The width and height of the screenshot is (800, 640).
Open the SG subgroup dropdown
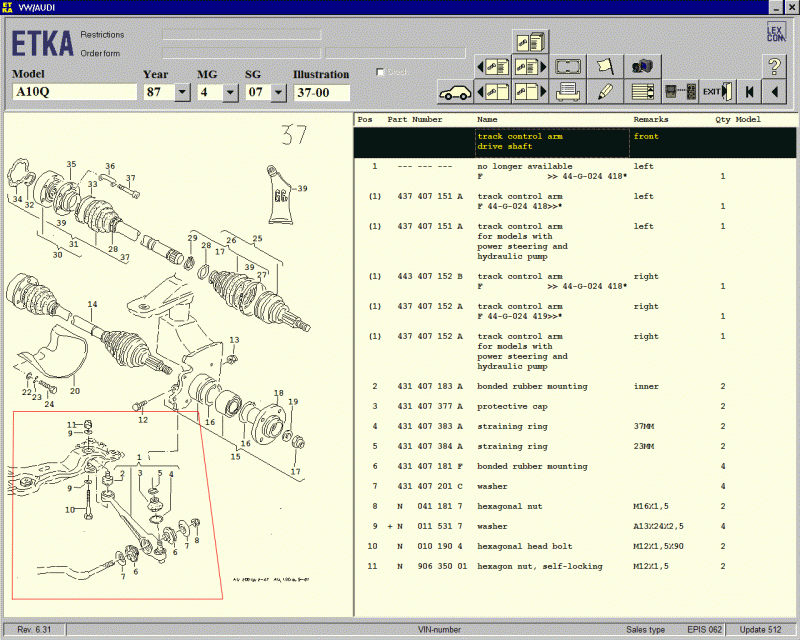[278, 92]
